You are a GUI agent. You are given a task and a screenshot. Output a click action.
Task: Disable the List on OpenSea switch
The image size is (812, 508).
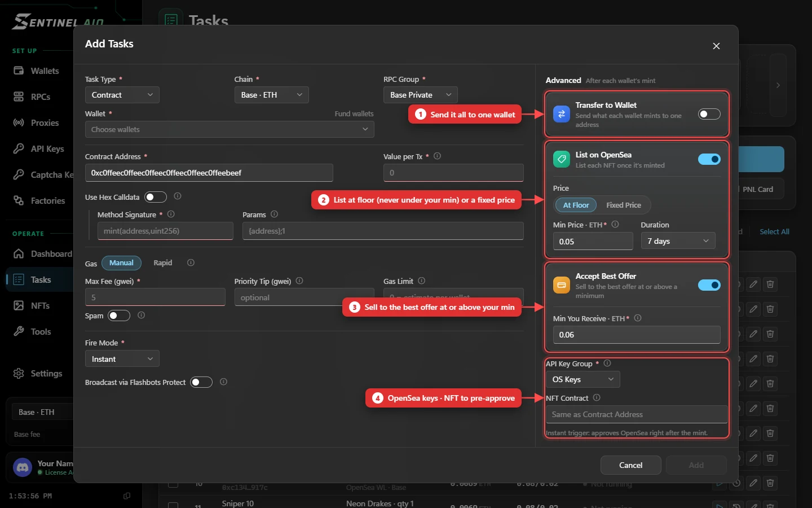pos(709,159)
